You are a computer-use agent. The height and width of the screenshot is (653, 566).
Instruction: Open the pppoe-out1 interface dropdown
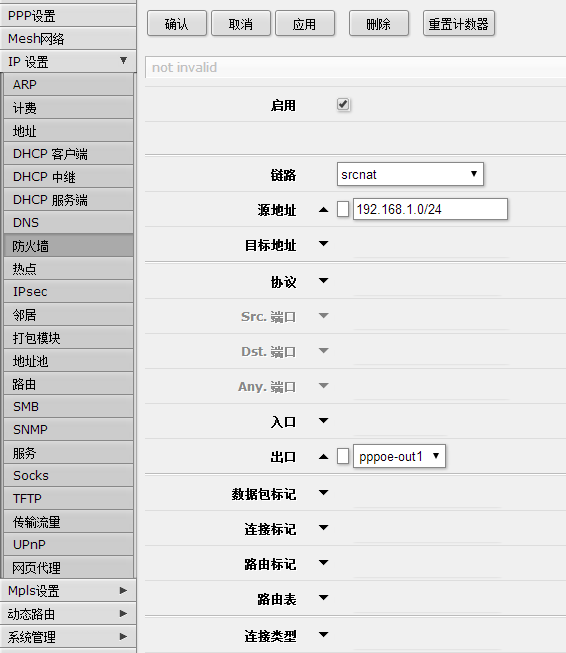point(399,456)
